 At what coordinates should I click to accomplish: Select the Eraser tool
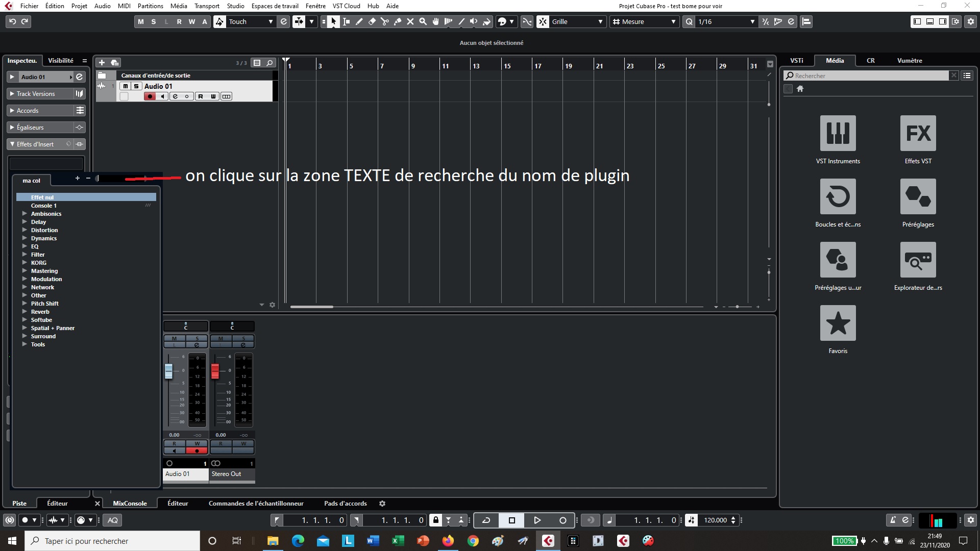[x=372, y=21]
